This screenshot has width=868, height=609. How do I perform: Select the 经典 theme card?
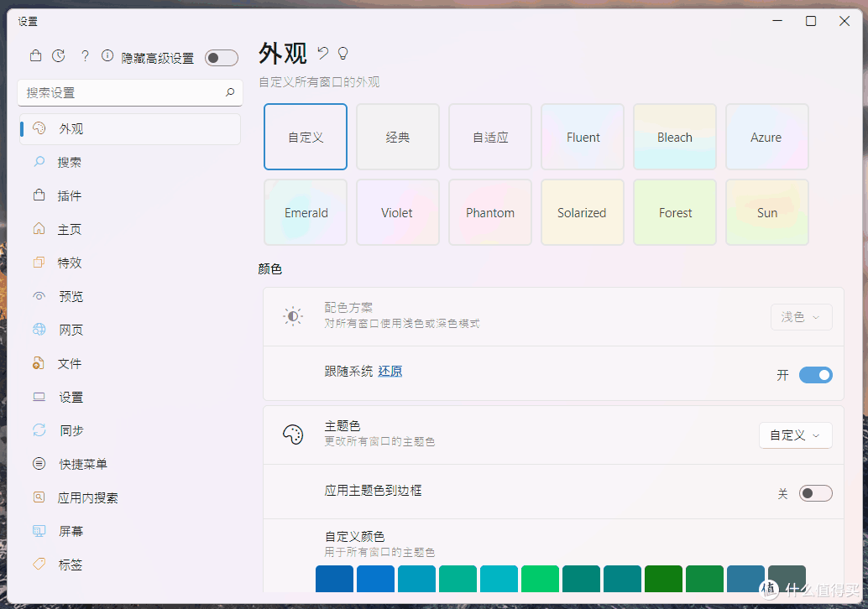(x=397, y=137)
